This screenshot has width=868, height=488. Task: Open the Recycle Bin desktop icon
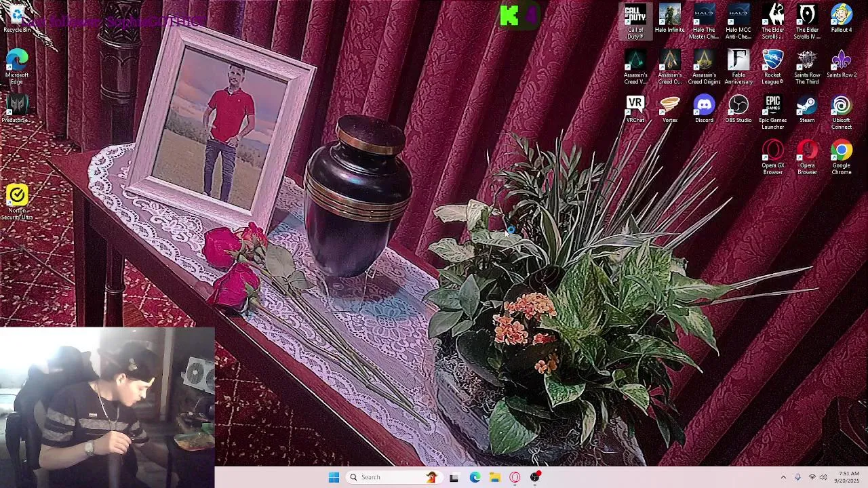tap(17, 19)
